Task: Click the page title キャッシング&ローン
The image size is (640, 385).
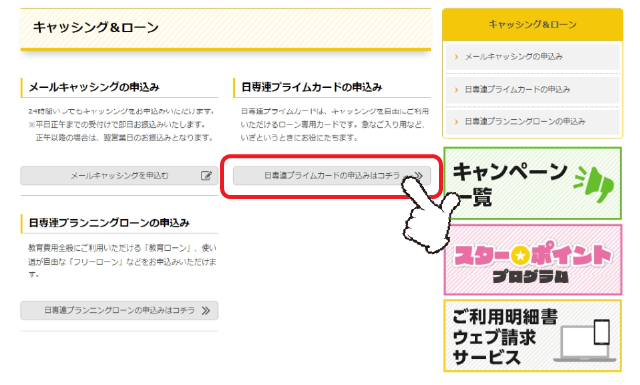Action: [96, 27]
